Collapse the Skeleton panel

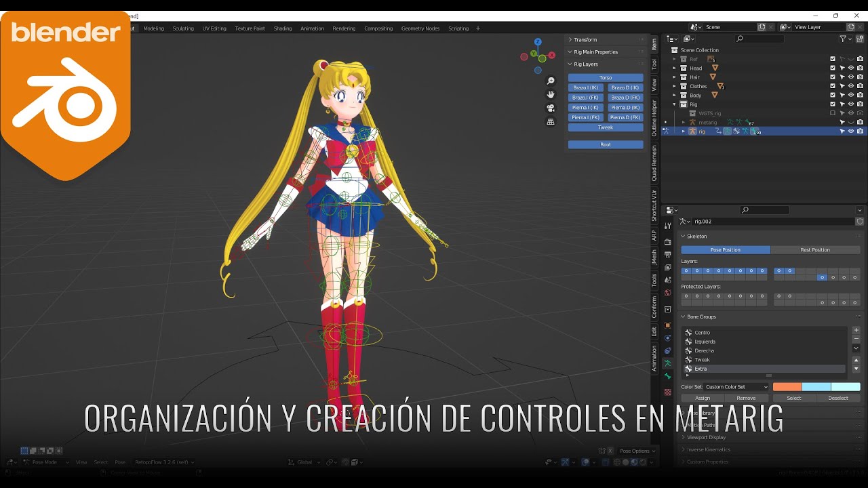pos(683,237)
